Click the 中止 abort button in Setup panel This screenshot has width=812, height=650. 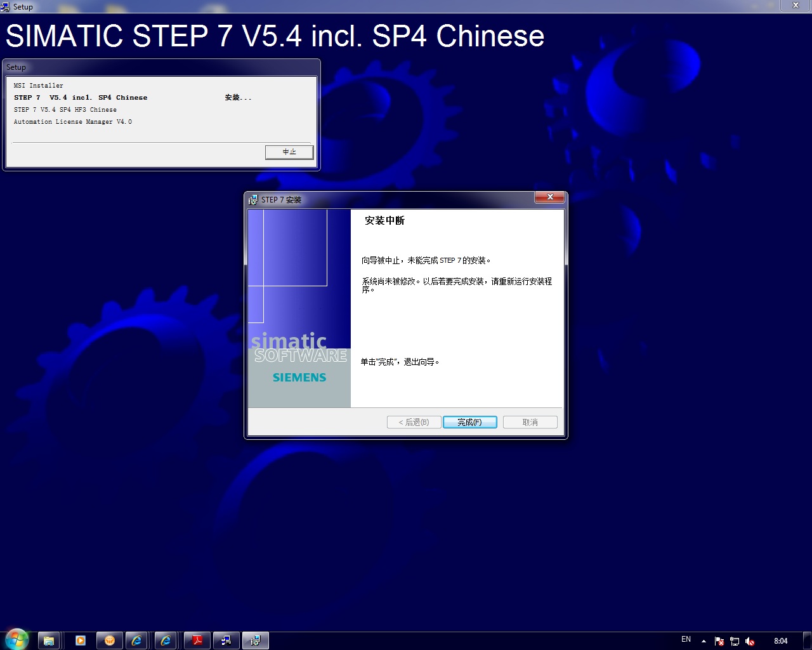pyautogui.click(x=289, y=152)
